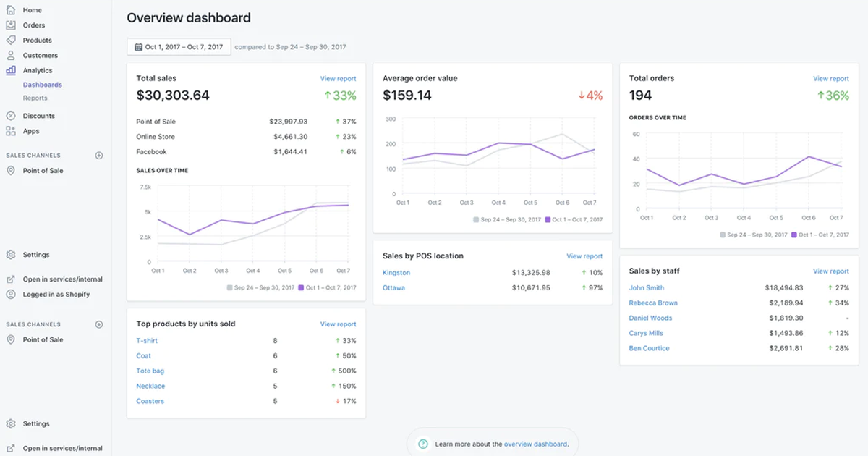Click the Kingston location link

(x=396, y=273)
